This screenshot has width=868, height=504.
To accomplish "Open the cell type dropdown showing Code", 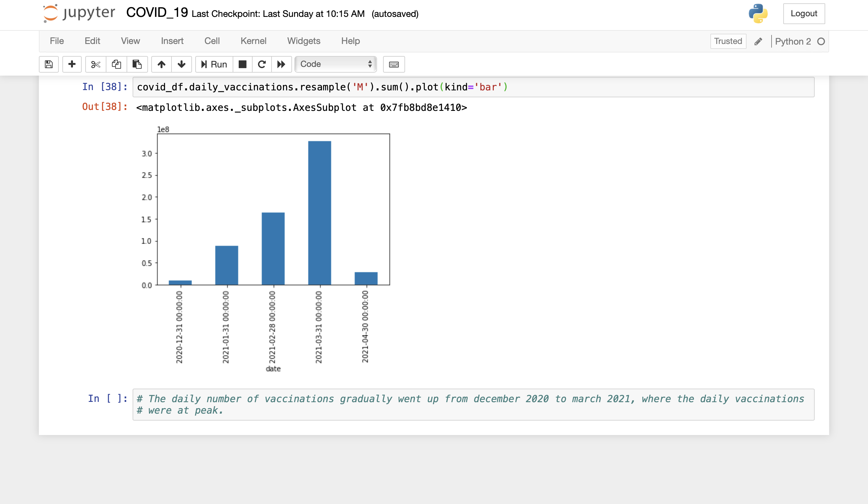I will (335, 64).
